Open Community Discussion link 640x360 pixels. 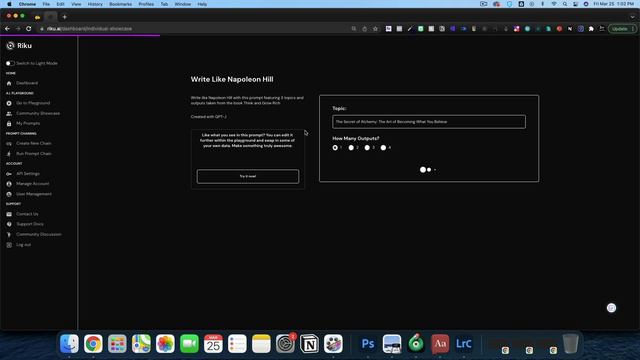(39, 235)
